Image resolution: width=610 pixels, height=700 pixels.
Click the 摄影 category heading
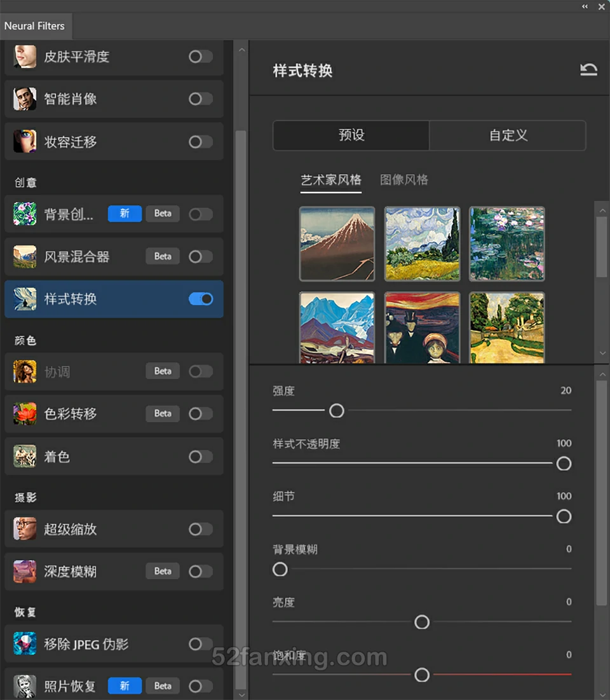pos(25,497)
